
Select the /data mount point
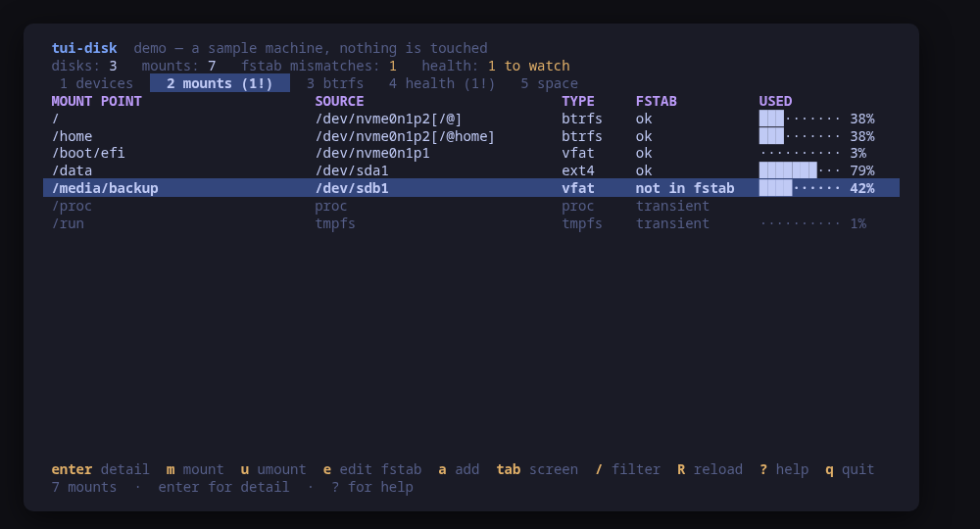(x=471, y=170)
